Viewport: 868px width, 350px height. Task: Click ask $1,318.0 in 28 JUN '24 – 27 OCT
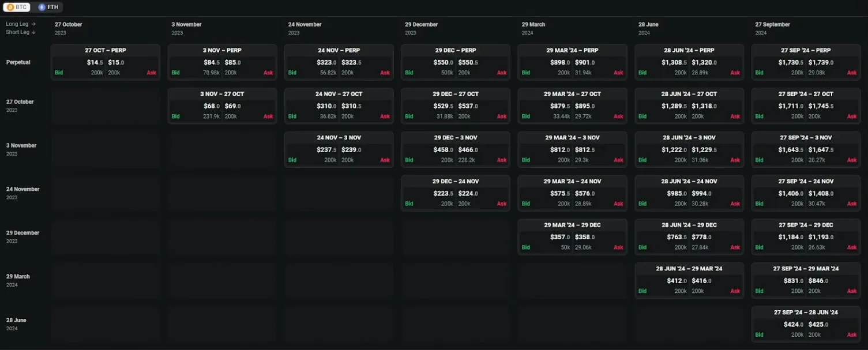(704, 106)
